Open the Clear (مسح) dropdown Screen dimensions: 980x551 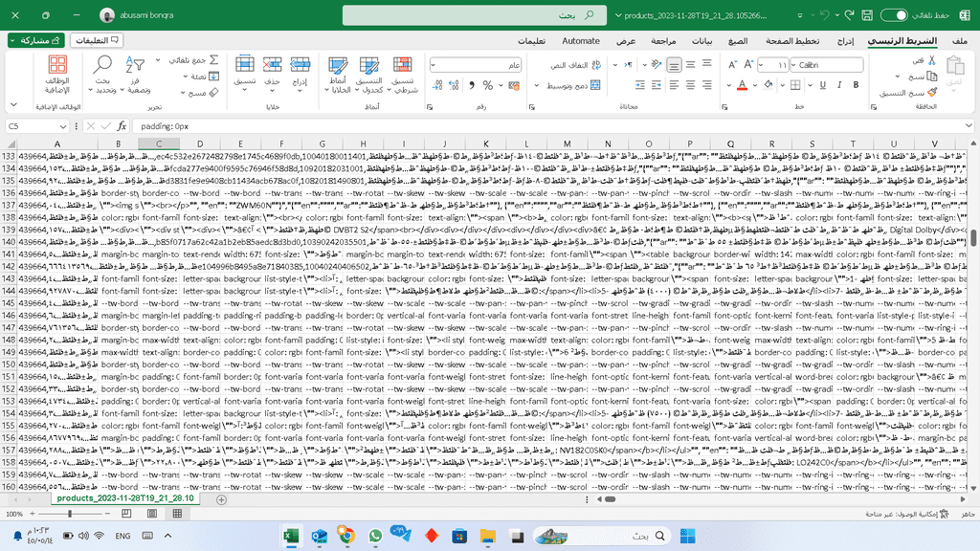[x=183, y=93]
